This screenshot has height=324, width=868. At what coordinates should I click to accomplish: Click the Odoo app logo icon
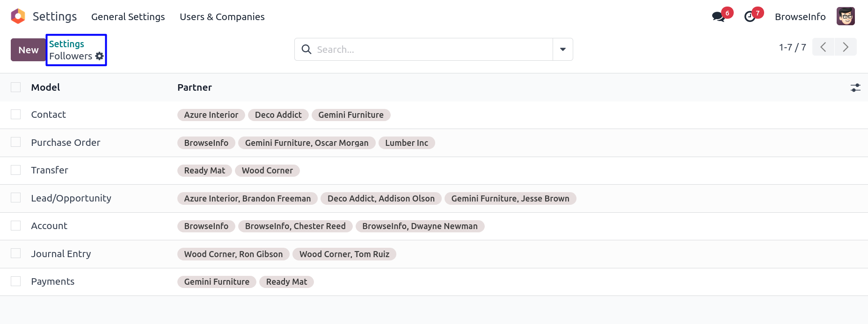coord(18,16)
